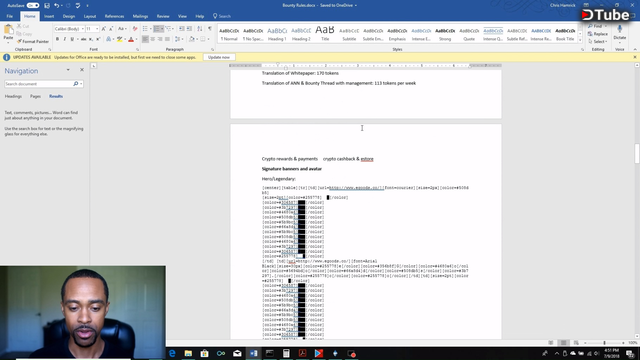Click the Center alignment icon
This screenshot has width=640, height=360.
(153, 39)
